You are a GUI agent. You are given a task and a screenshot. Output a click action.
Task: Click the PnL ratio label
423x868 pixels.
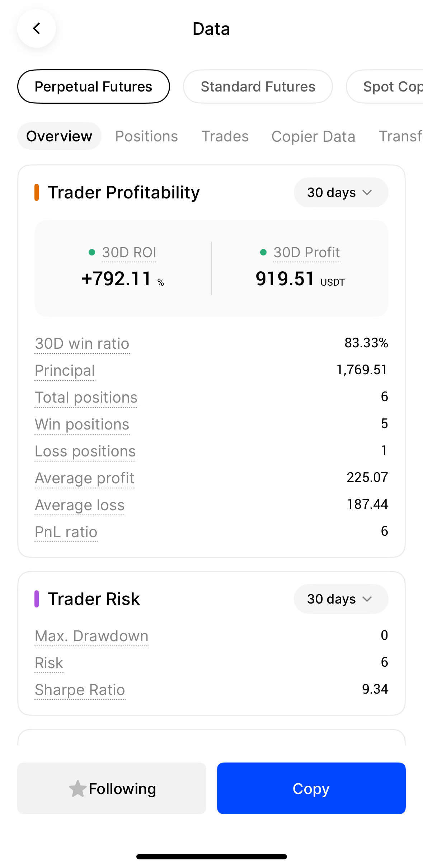point(66,532)
